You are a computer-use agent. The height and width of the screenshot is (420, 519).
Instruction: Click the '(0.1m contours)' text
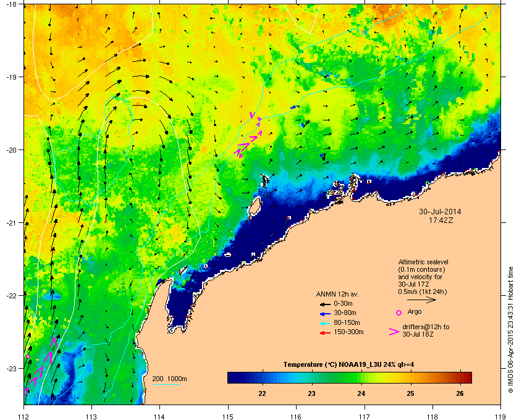(x=421, y=269)
